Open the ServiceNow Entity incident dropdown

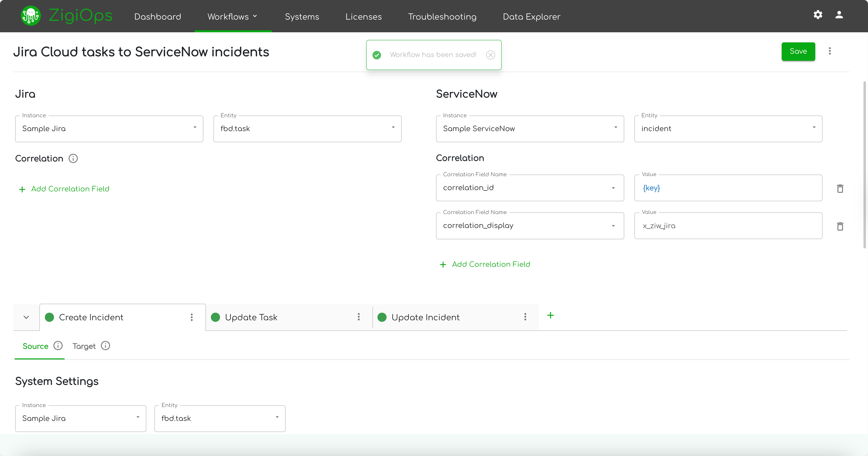728,129
